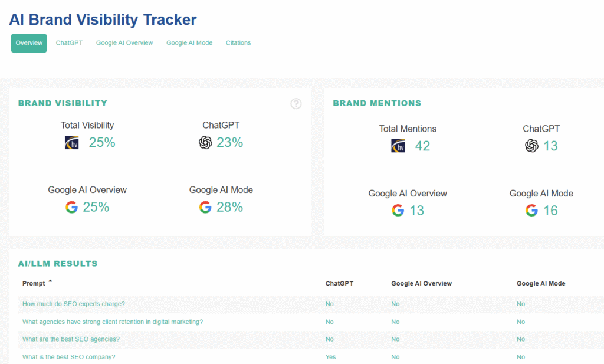The width and height of the screenshot is (604, 364).
Task: Click the ChatGPT 23% visibility value
Action: click(229, 143)
